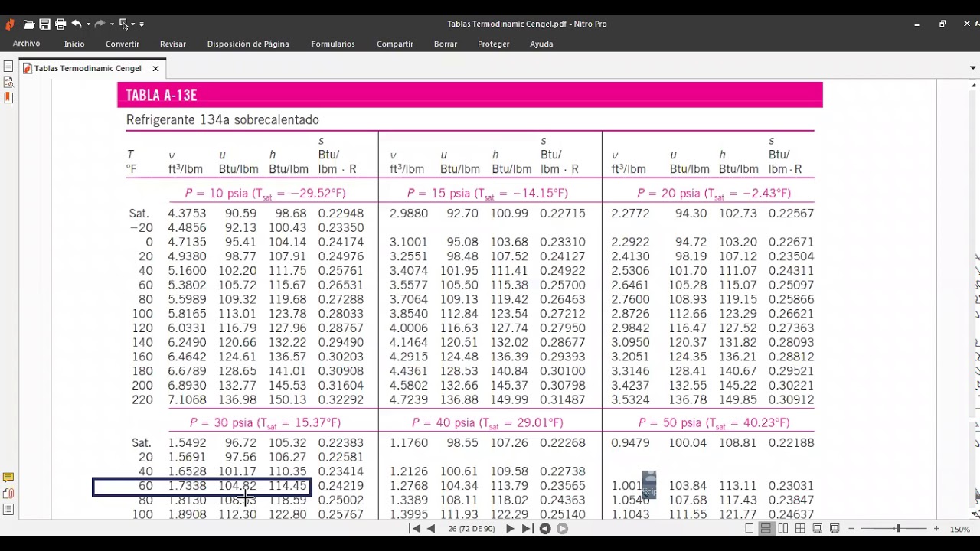
Task: Go forward to the next view
Action: 562,528
